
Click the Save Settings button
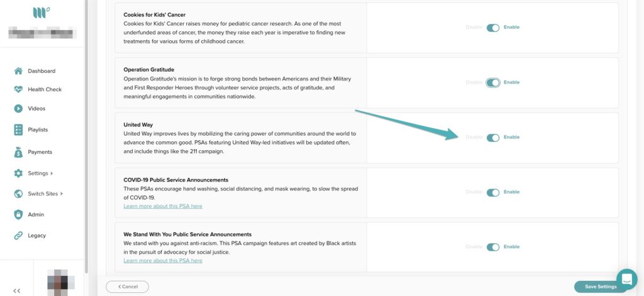600,287
